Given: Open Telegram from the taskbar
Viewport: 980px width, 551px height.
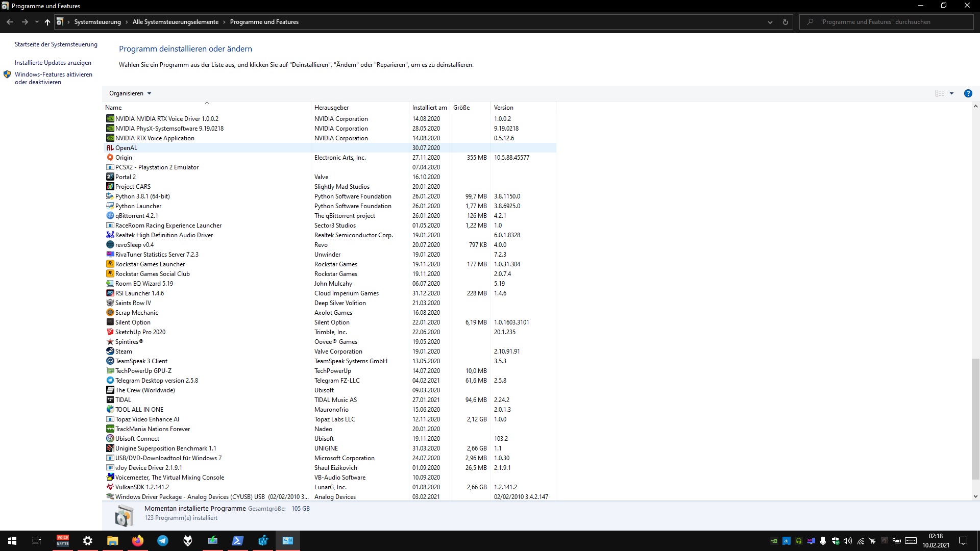Looking at the screenshot, I should (x=163, y=541).
